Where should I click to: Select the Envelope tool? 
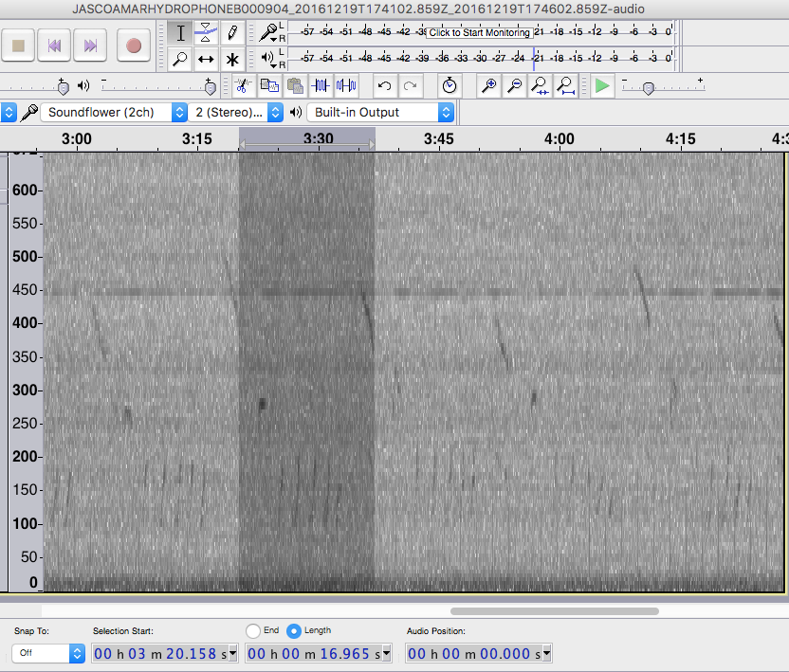[207, 33]
